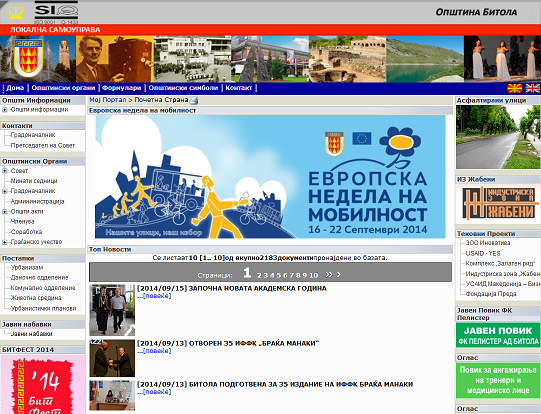Image resolution: width=541 pixels, height=414 pixels.
Task: Go to next pages double arrow
Action: pos(329,275)
